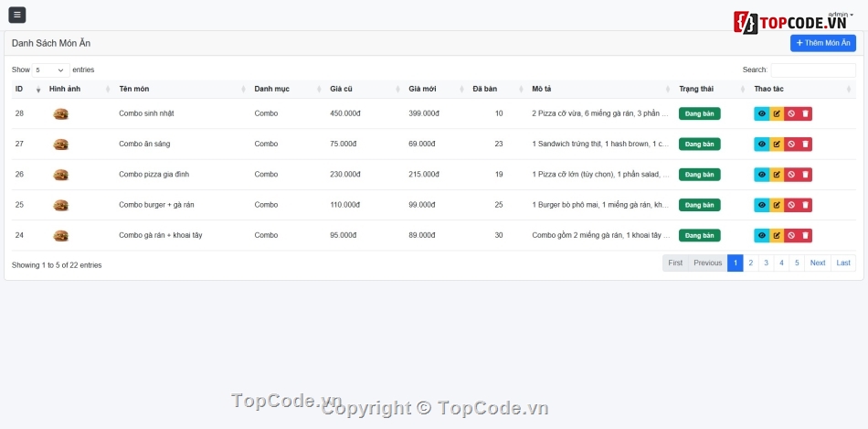Open the burger image of item ID 26
The height and width of the screenshot is (429, 868).
(60, 175)
